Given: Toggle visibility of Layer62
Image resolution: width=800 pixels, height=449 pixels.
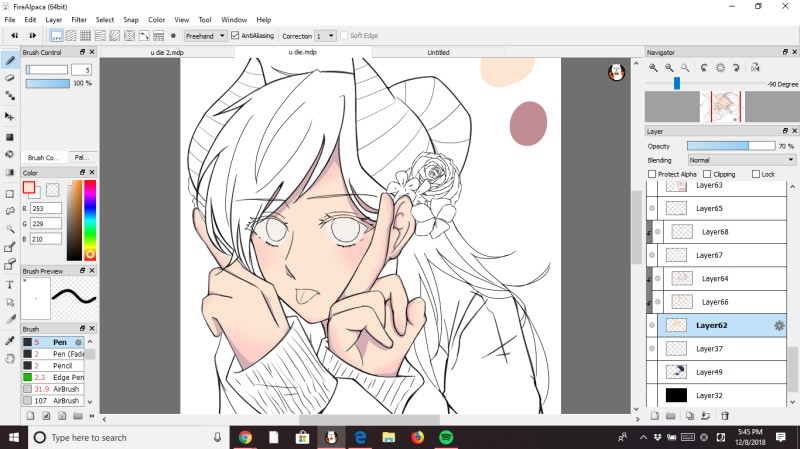Looking at the screenshot, I should 652,325.
